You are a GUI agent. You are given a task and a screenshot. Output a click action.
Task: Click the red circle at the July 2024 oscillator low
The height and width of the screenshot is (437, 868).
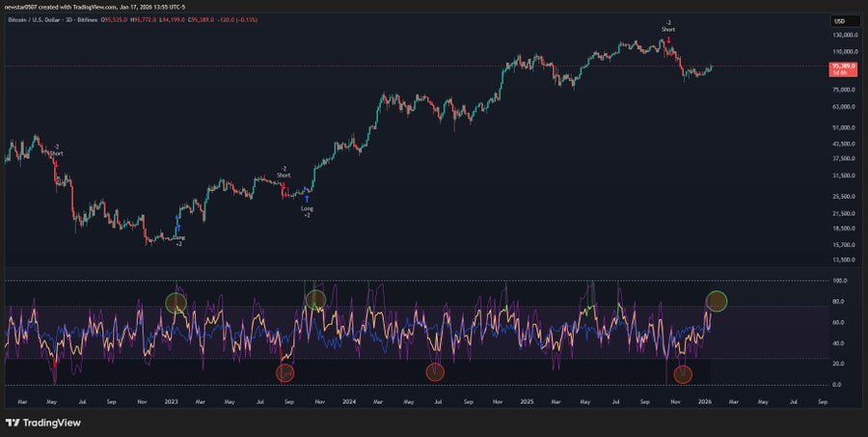coord(436,371)
